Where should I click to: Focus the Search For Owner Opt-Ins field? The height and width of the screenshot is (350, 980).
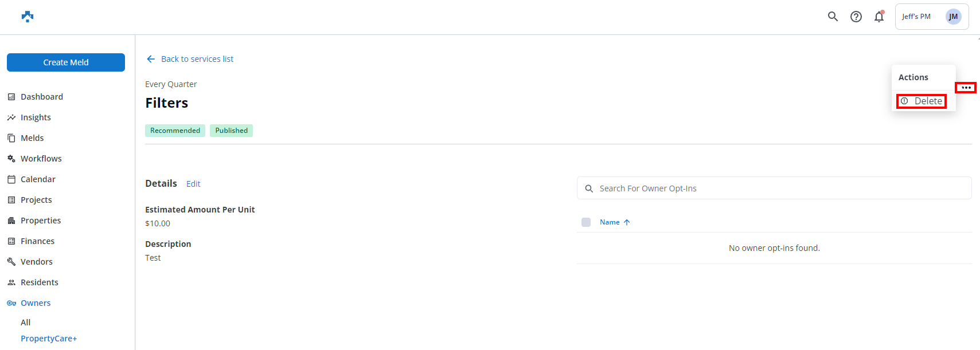pos(774,188)
